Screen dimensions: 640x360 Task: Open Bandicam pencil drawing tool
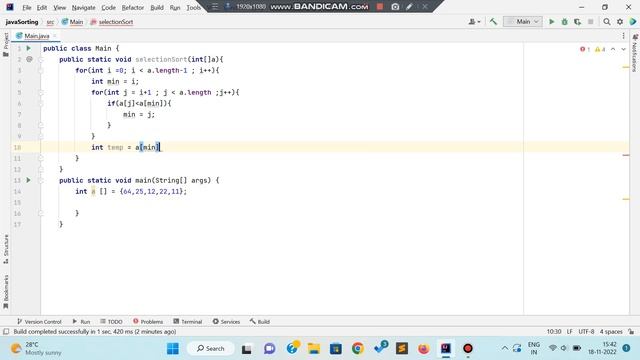click(x=409, y=7)
